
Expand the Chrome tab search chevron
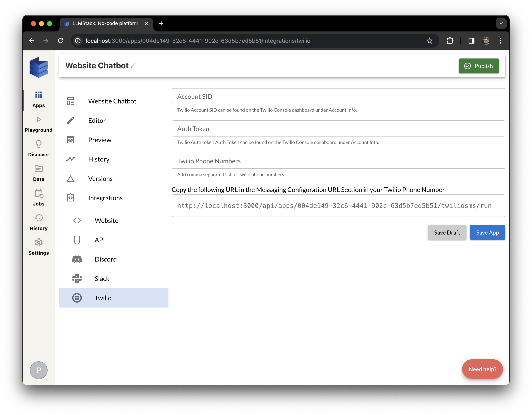click(501, 23)
